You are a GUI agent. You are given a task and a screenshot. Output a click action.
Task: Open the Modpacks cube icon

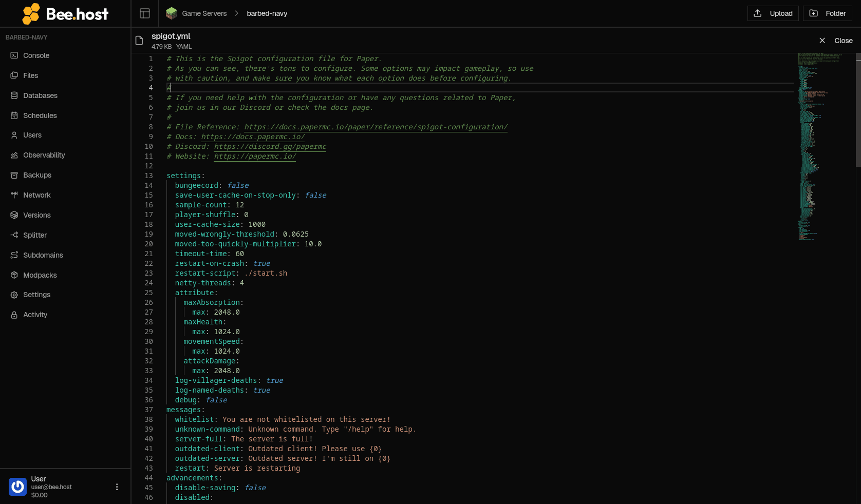(14, 275)
